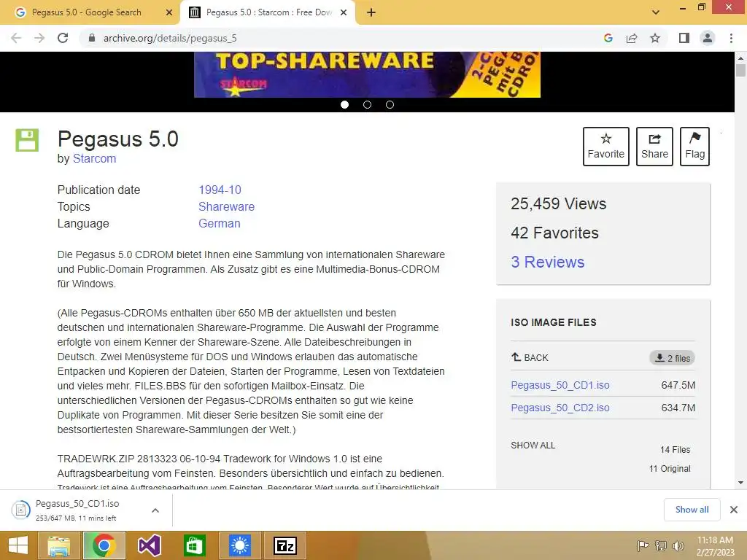The height and width of the screenshot is (560, 747).
Task: Click the Share button
Action: click(x=654, y=147)
